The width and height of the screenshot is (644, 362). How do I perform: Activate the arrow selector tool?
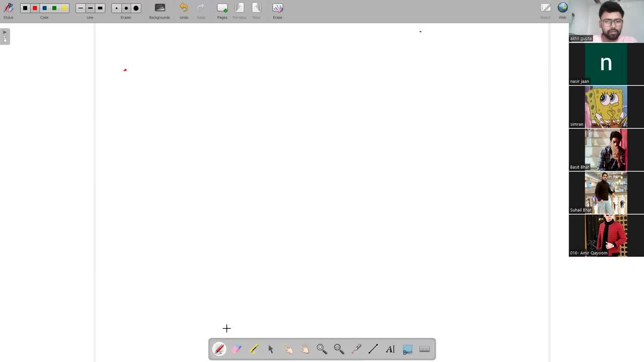click(271, 349)
